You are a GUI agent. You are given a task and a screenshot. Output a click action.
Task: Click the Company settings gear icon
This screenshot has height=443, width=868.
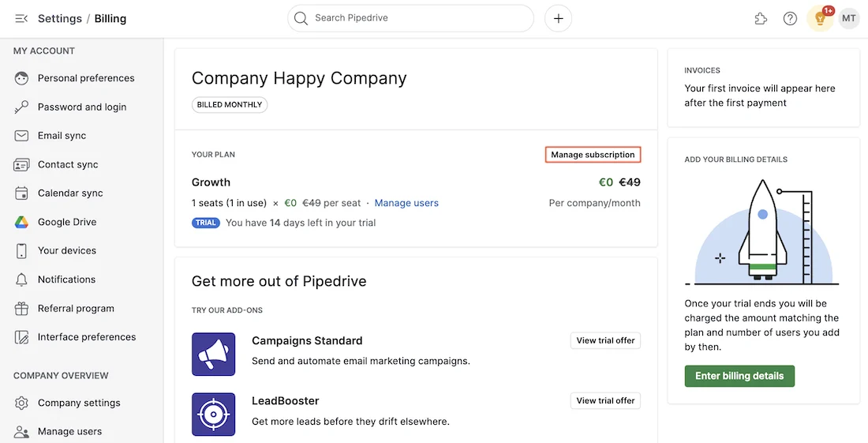(21, 403)
